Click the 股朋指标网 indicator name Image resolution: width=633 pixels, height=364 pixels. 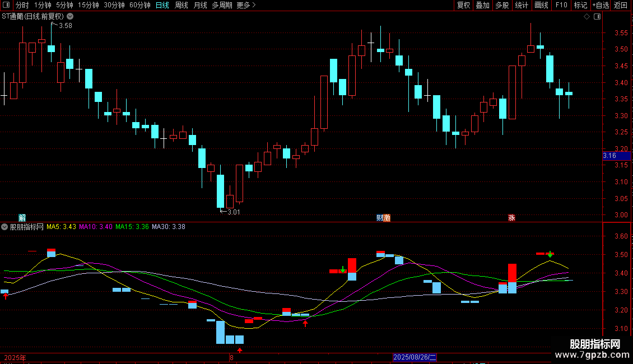[27, 227]
